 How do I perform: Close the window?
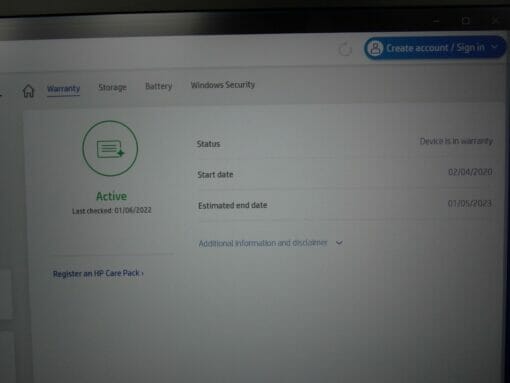coord(495,21)
